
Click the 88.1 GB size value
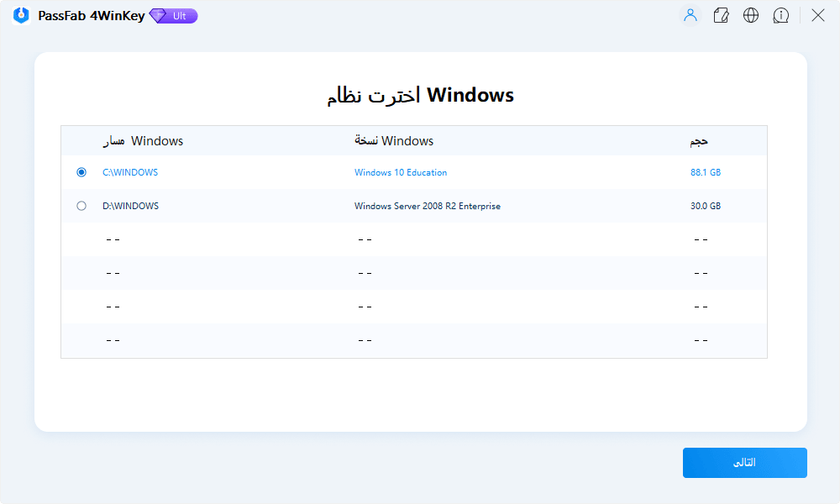(704, 171)
